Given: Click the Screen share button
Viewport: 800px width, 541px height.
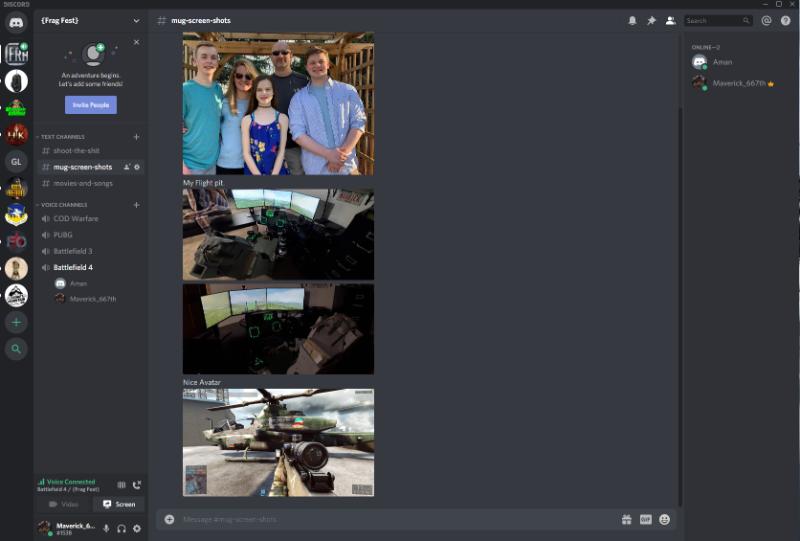Looking at the screenshot, I should (x=118, y=504).
